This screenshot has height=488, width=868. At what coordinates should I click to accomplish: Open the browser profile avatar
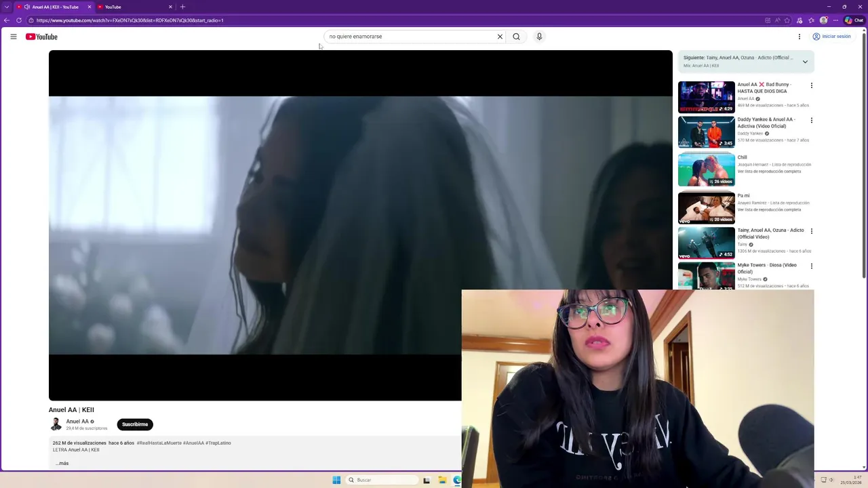coord(824,20)
